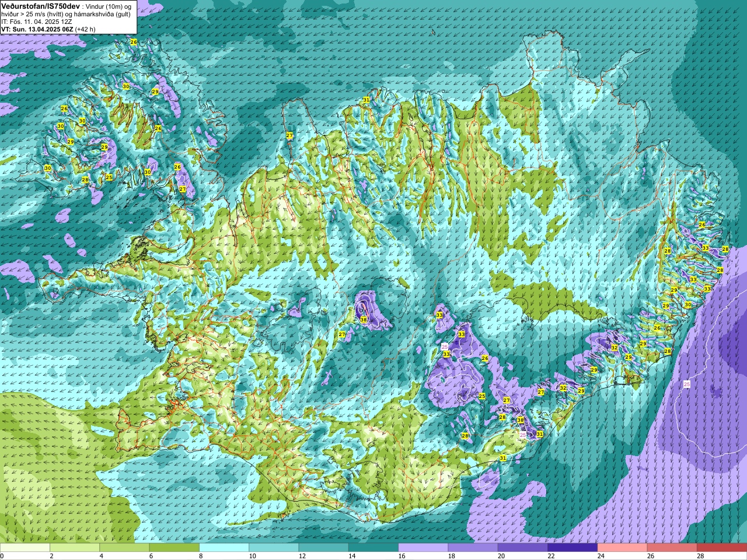Screen dimensions: 747x560
Task: Click the 6–8 m/s olive-green legend swatch
Action: (x=174, y=548)
